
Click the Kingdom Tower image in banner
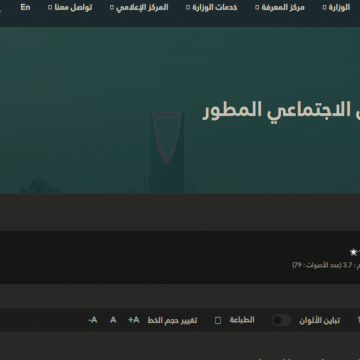(x=167, y=152)
